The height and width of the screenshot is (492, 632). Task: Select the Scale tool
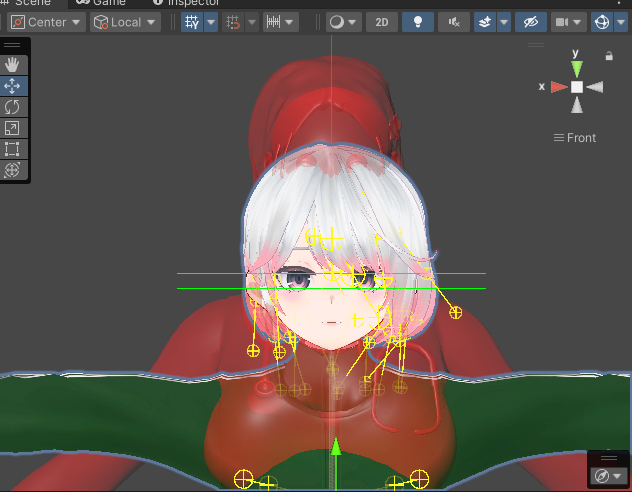click(x=12, y=128)
